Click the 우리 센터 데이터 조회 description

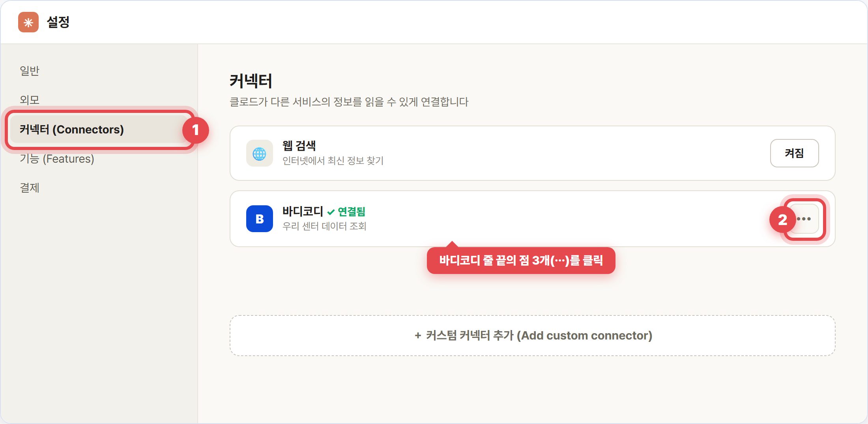(x=324, y=226)
